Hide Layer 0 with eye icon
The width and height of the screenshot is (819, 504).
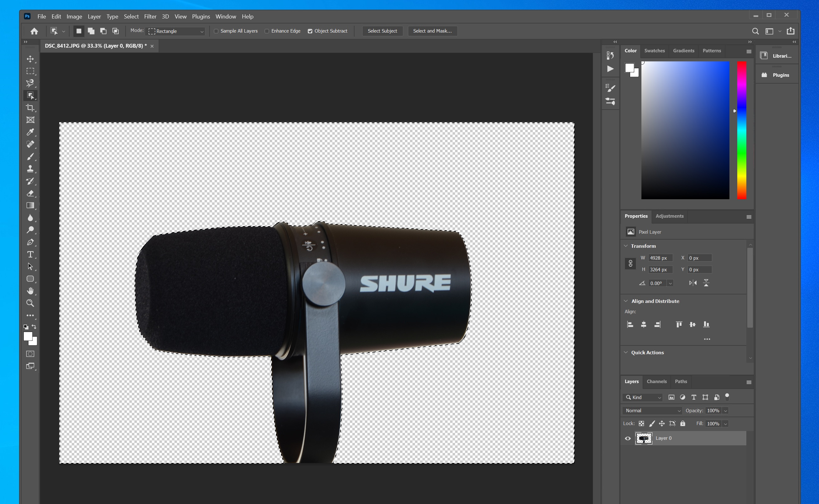(628, 438)
